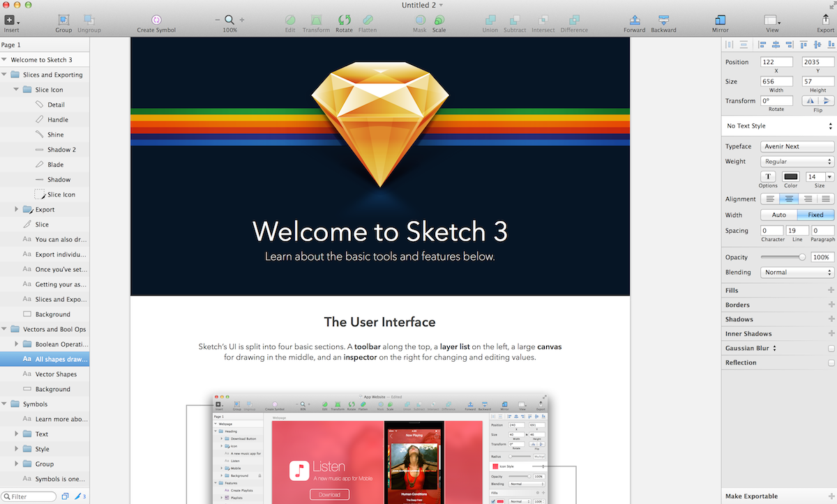Image resolution: width=837 pixels, height=504 pixels.
Task: Apply the Intersect boolean operation
Action: coord(543,20)
